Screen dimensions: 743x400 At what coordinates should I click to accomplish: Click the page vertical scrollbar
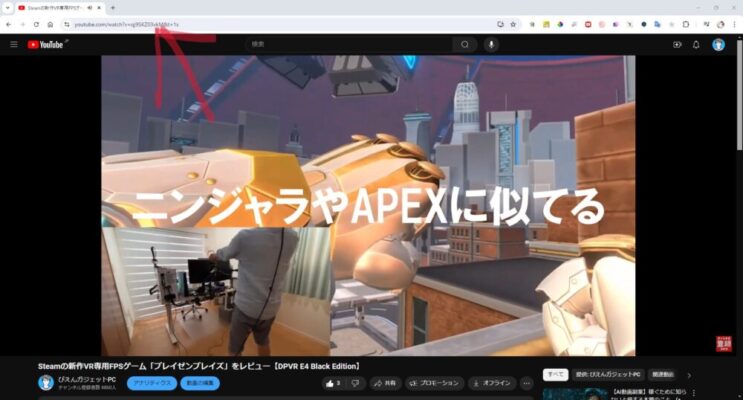point(740,95)
